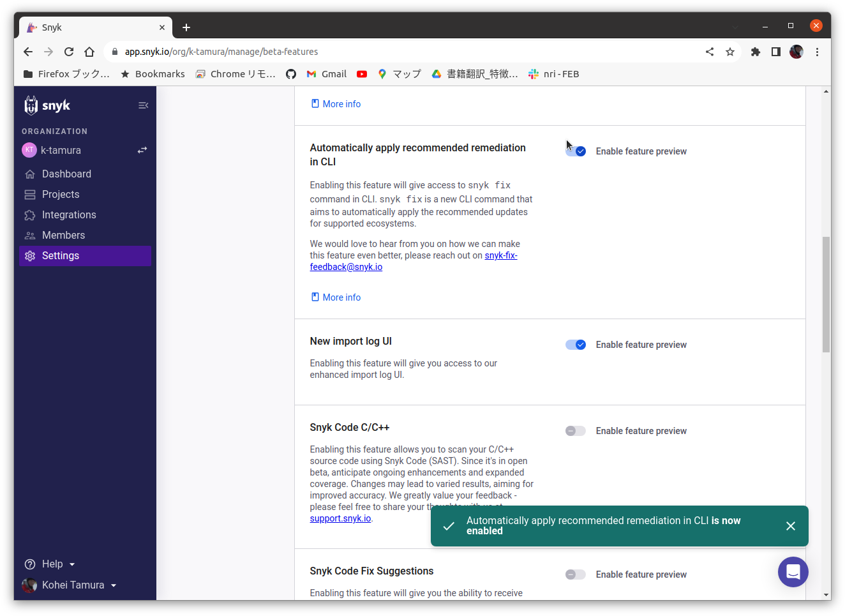The image size is (845, 616).
Task: Open Dashboard from the sidebar
Action: click(x=30, y=174)
